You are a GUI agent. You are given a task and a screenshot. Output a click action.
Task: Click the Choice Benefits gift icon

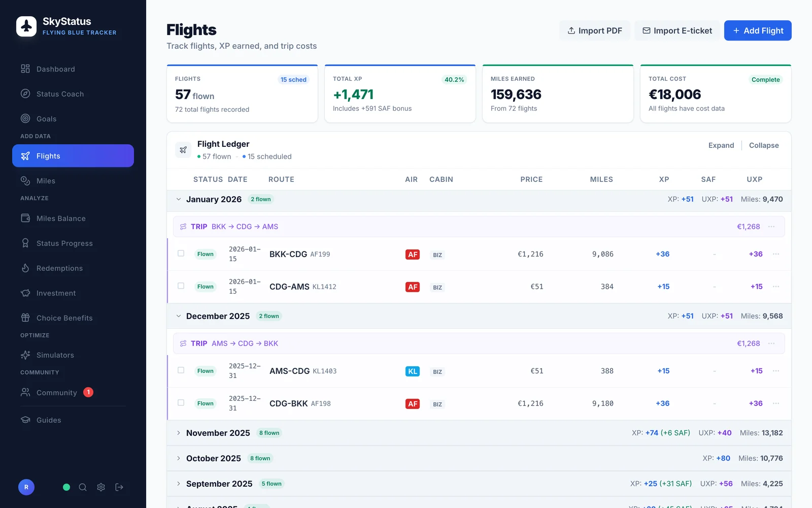click(x=25, y=317)
